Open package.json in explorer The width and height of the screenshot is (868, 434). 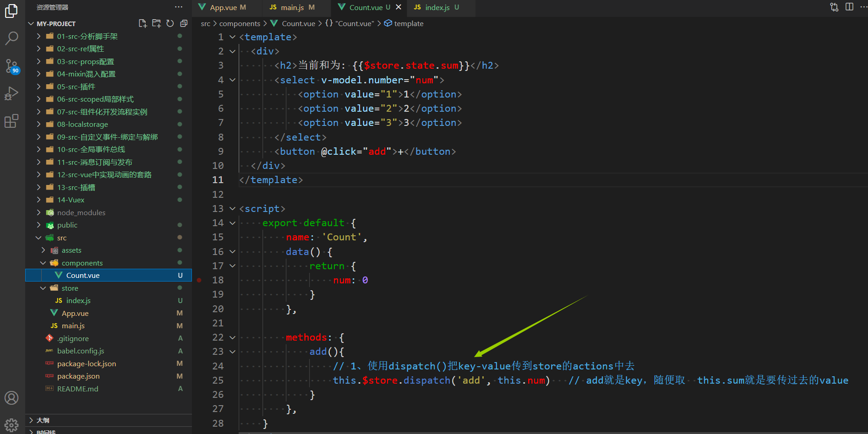click(109, 376)
